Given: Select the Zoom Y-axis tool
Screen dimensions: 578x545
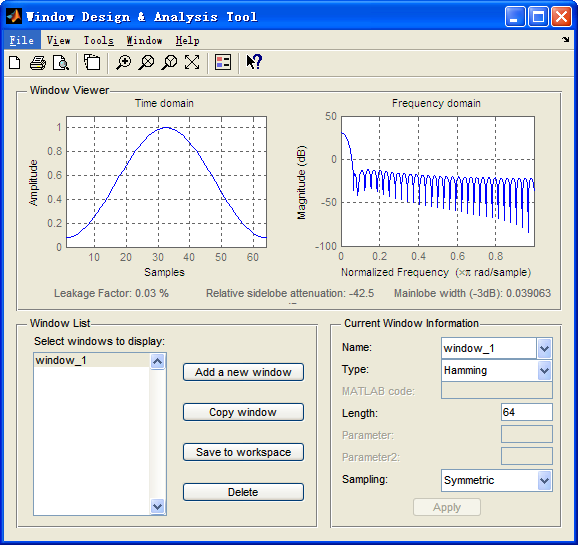Looking at the screenshot, I should coord(169,62).
